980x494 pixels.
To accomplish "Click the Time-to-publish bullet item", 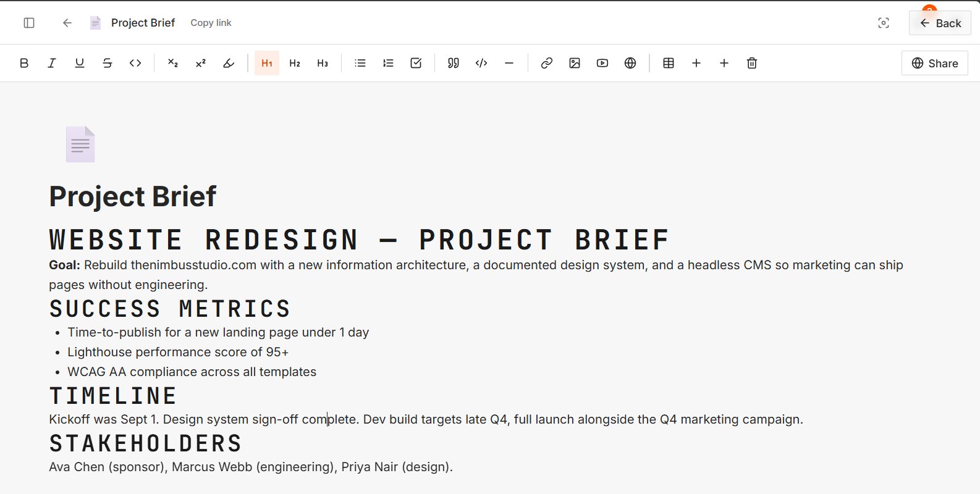I will pyautogui.click(x=218, y=332).
